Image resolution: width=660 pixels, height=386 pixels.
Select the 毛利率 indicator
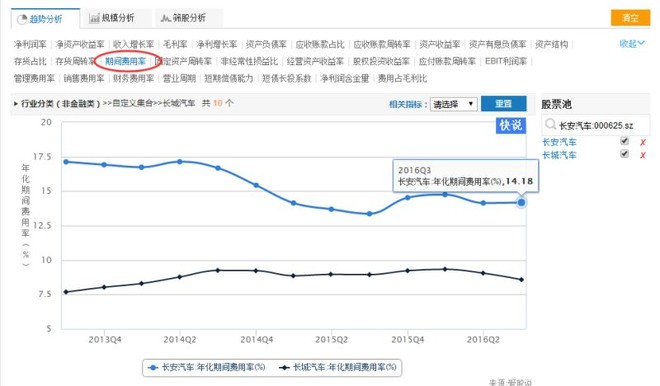(175, 44)
